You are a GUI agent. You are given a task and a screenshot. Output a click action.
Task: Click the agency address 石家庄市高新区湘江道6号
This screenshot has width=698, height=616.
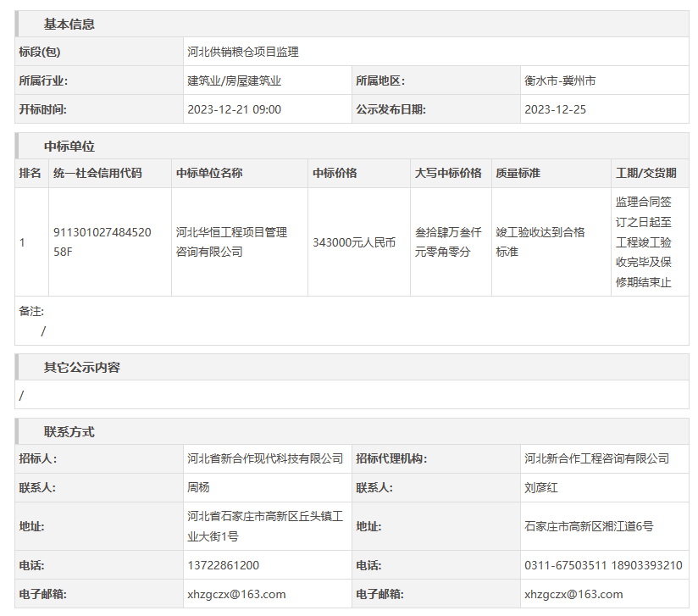tap(589, 526)
